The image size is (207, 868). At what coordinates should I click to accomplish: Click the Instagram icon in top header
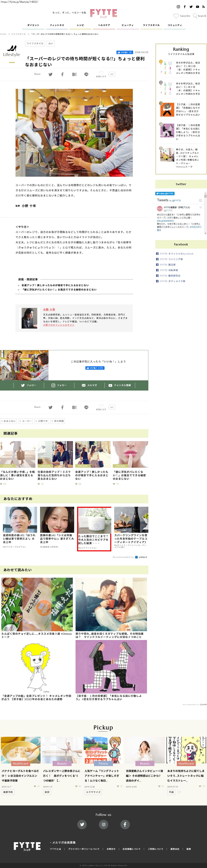[x=178, y=7]
